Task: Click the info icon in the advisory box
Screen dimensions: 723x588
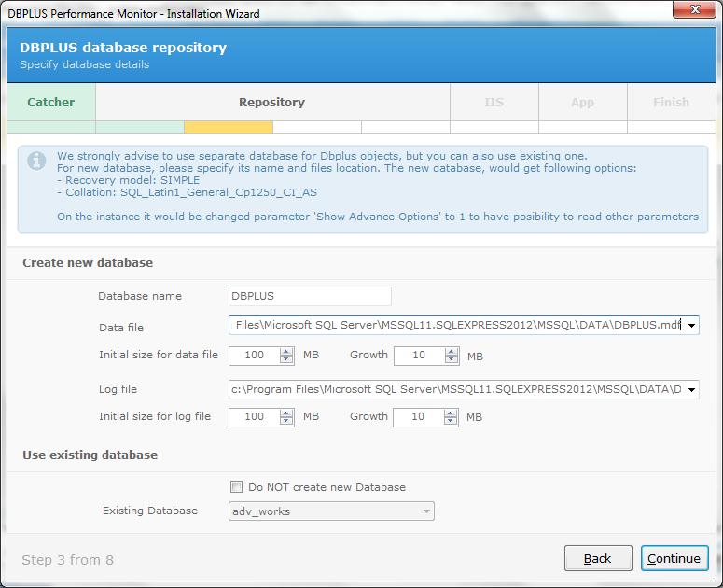Action: pyautogui.click(x=36, y=161)
